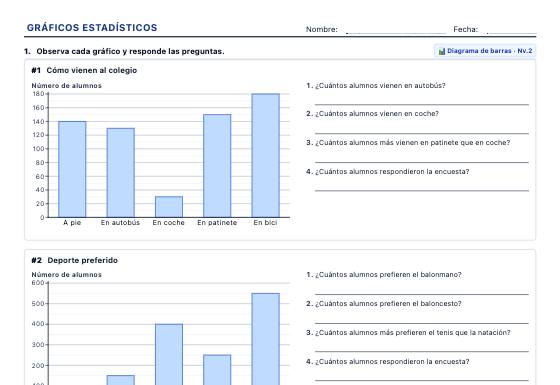Image resolution: width=560 pixels, height=385 pixels.
Task: Click the 'En patinete' axis label
Action: click(217, 222)
